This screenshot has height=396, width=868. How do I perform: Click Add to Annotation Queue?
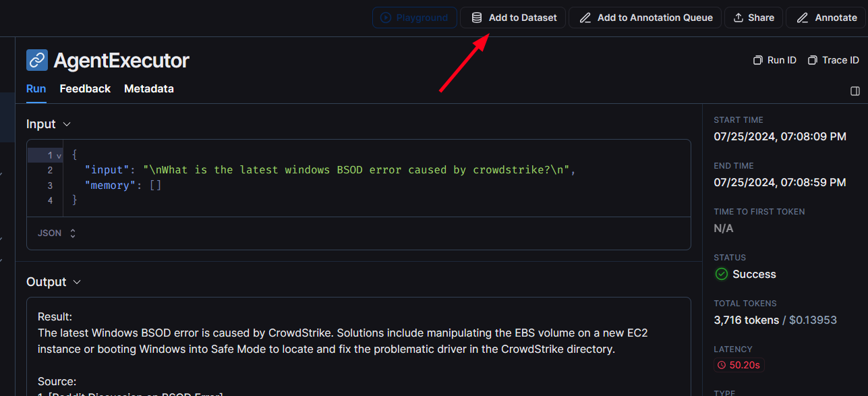tap(645, 18)
